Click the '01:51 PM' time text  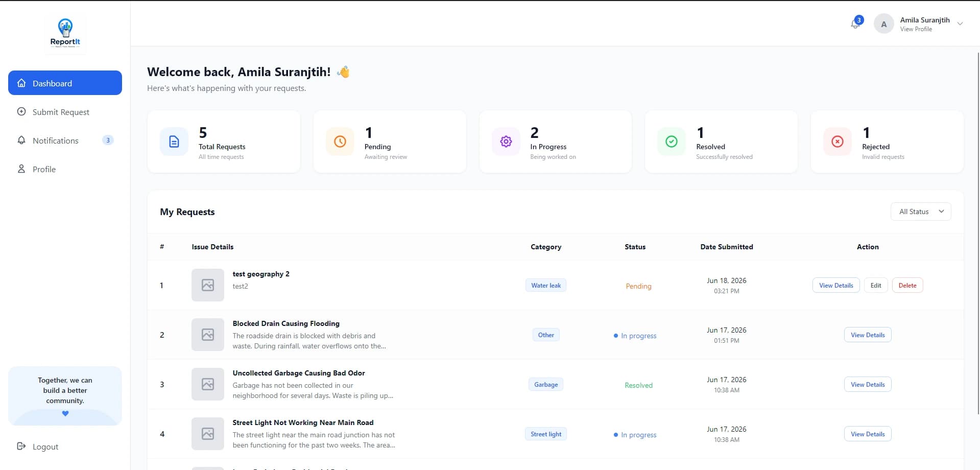tap(726, 341)
